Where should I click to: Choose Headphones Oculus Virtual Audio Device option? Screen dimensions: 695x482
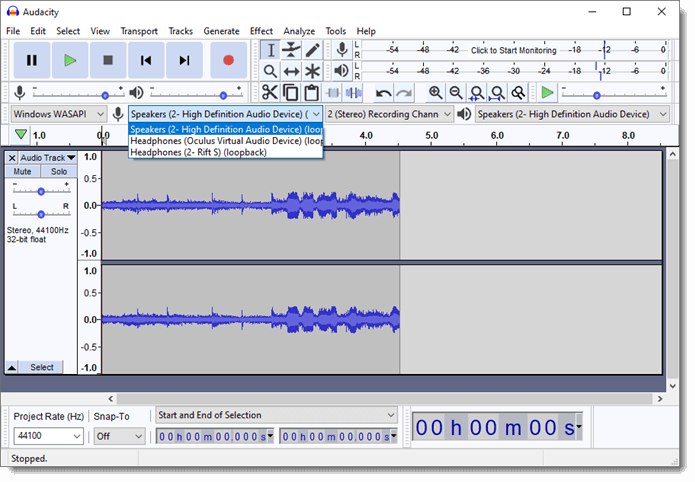tap(226, 141)
